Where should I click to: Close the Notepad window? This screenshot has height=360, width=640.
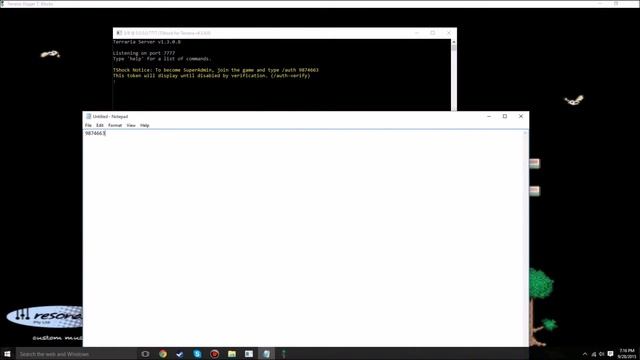(521, 116)
